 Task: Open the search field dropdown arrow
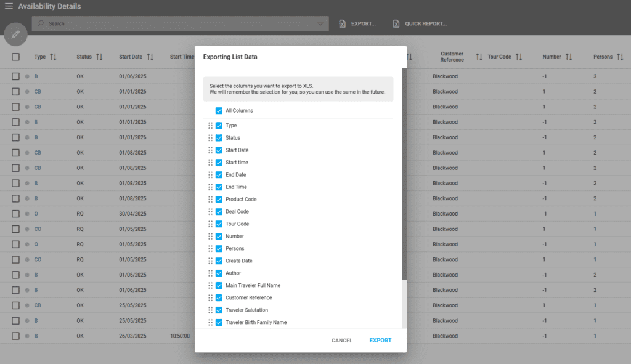pyautogui.click(x=320, y=23)
